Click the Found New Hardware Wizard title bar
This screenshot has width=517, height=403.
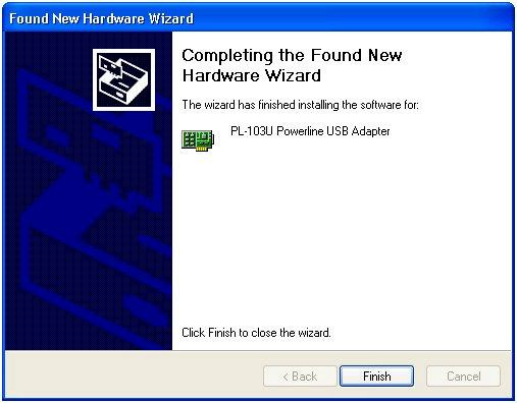(258, 18)
